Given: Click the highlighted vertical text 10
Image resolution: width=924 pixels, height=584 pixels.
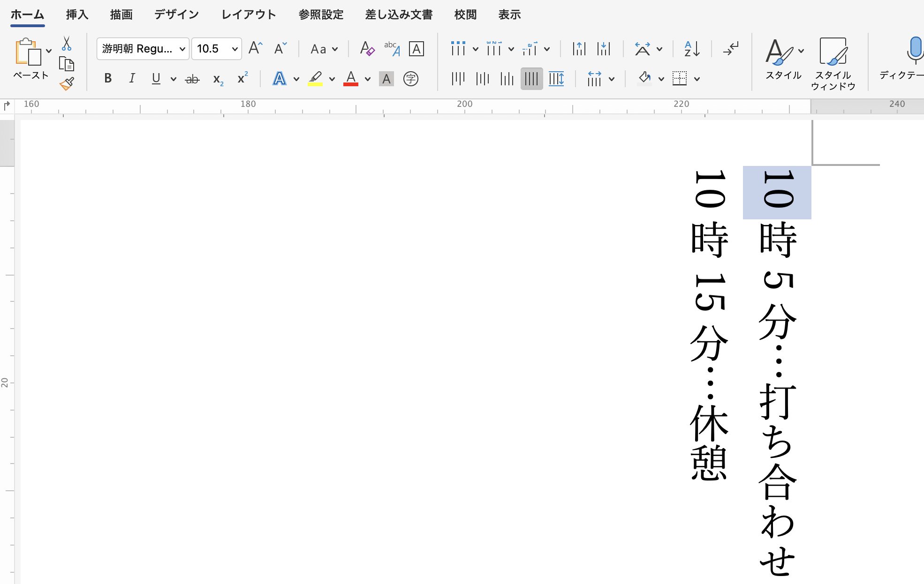Looking at the screenshot, I should pyautogui.click(x=777, y=189).
